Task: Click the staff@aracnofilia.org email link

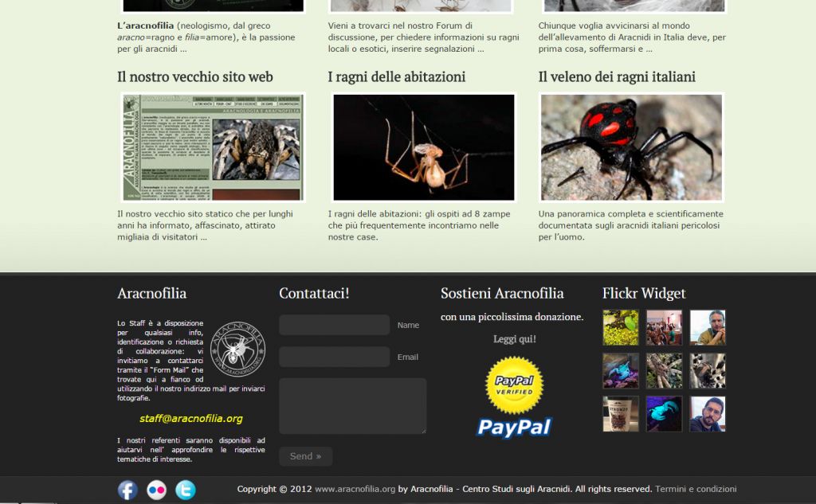Action: pos(190,419)
